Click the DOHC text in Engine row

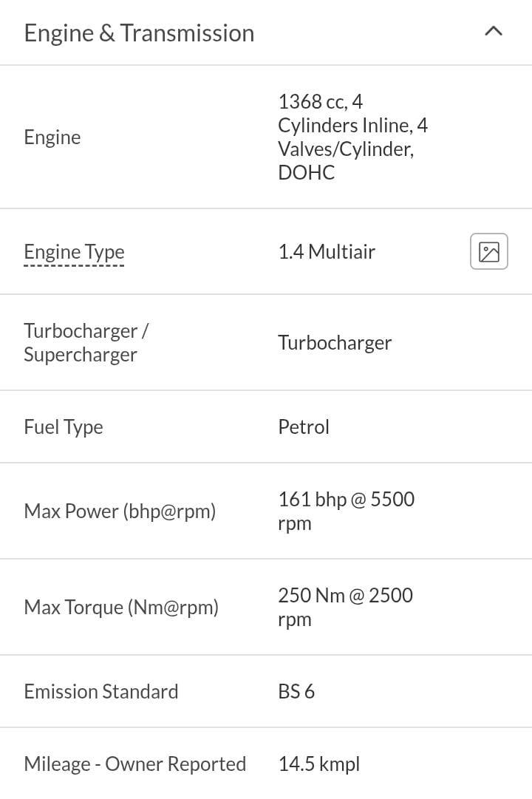coord(306,173)
